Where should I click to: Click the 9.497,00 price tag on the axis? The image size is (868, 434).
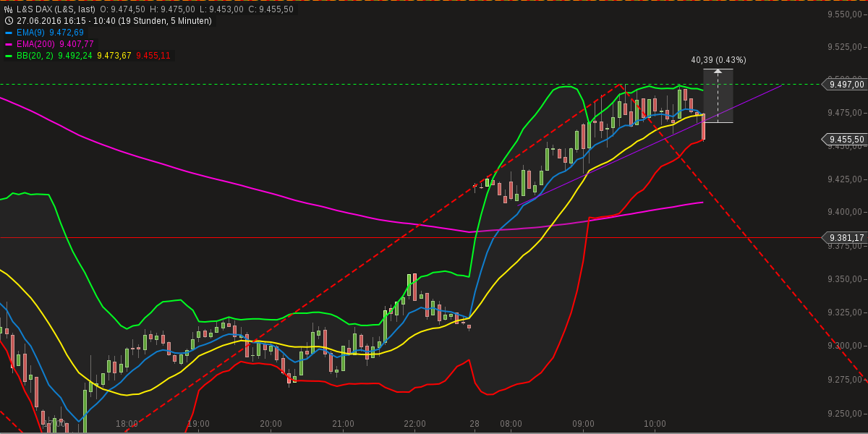coord(845,84)
